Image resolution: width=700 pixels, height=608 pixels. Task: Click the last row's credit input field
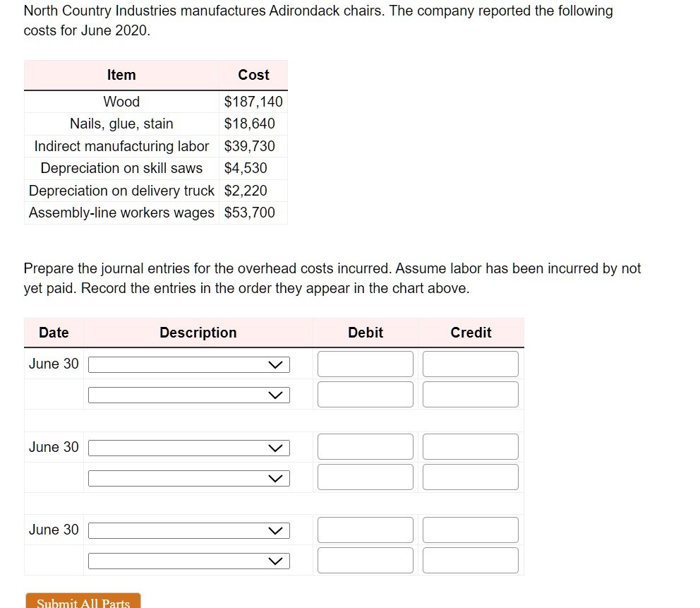(x=471, y=560)
